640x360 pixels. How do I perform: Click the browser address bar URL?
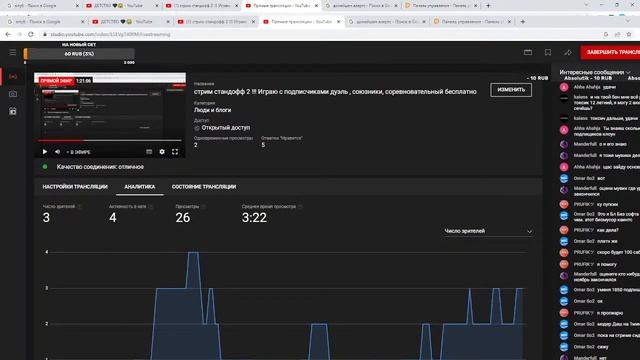pos(110,35)
